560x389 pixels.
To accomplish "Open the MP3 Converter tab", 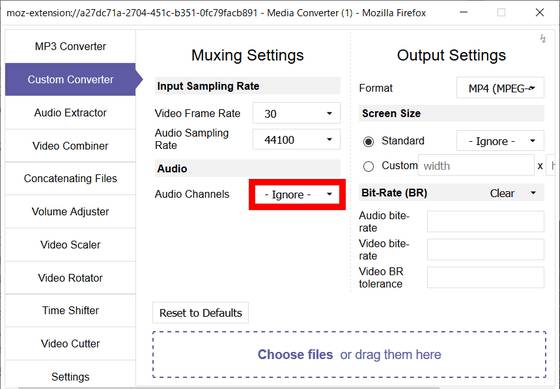I will (70, 46).
